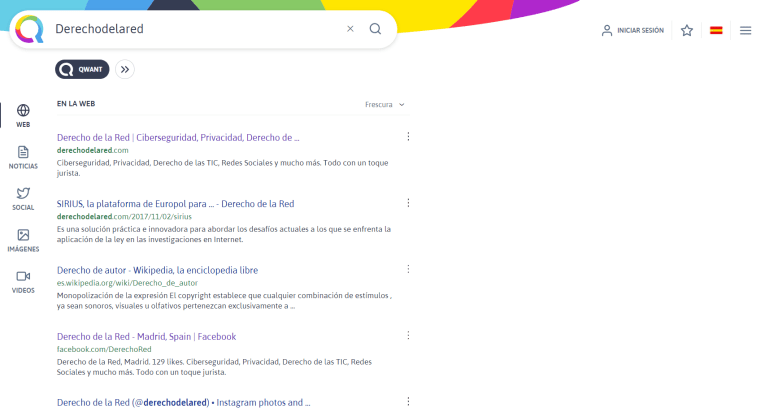769x412 pixels.
Task: Open options for Facebook Madrid result
Action: click(x=408, y=335)
